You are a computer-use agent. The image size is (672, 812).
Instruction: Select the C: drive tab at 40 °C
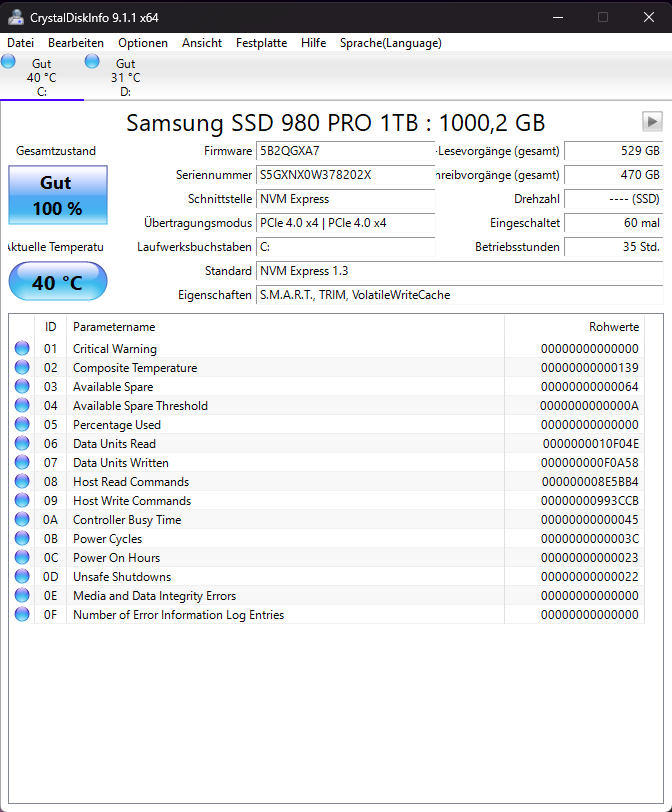tap(42, 77)
